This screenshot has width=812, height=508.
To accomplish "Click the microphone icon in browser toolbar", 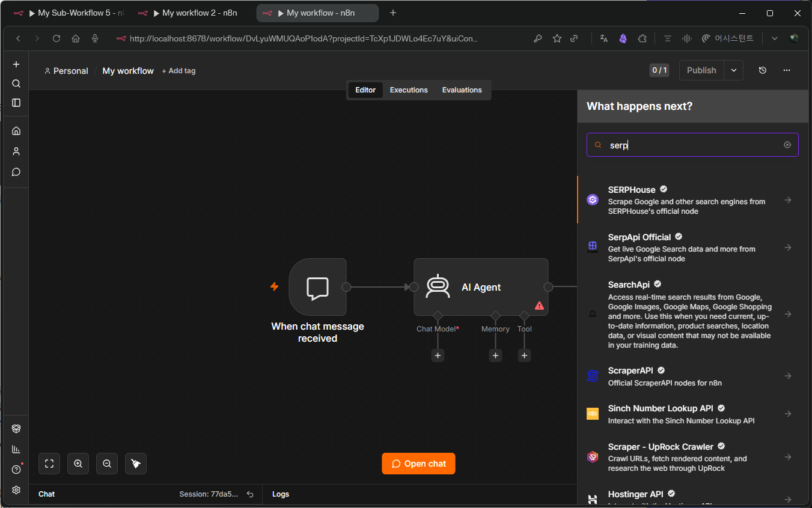I will [x=95, y=38].
